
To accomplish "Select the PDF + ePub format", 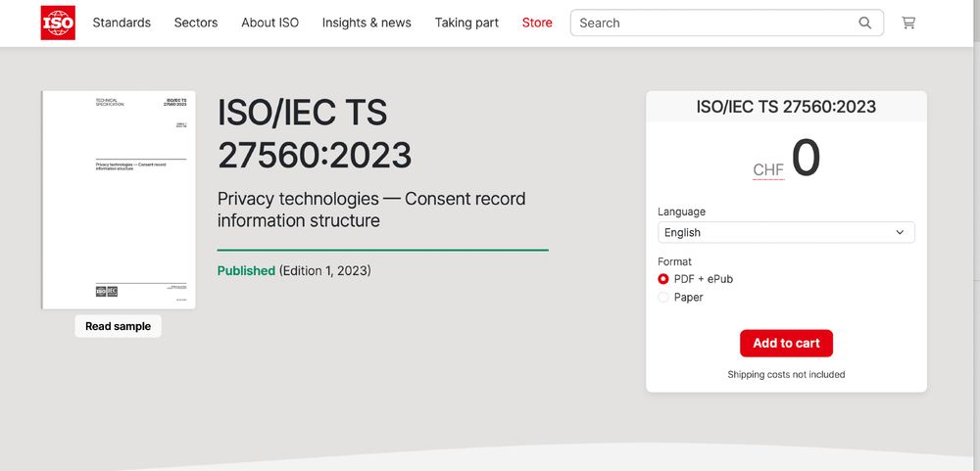I will pos(663,279).
